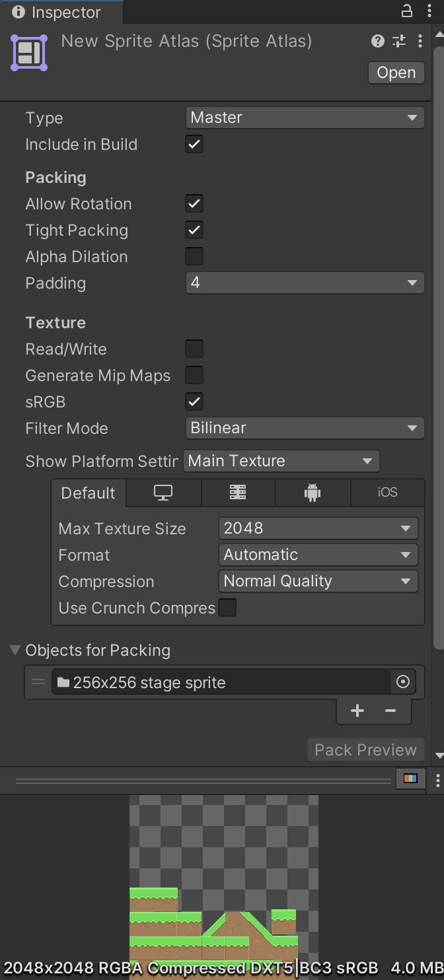Enable the Read/Write checkbox

click(194, 349)
